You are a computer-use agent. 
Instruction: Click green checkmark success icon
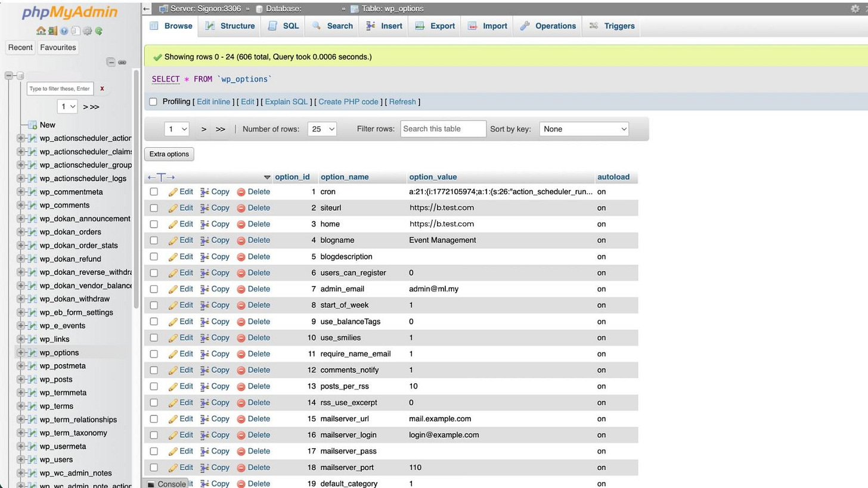coord(157,57)
